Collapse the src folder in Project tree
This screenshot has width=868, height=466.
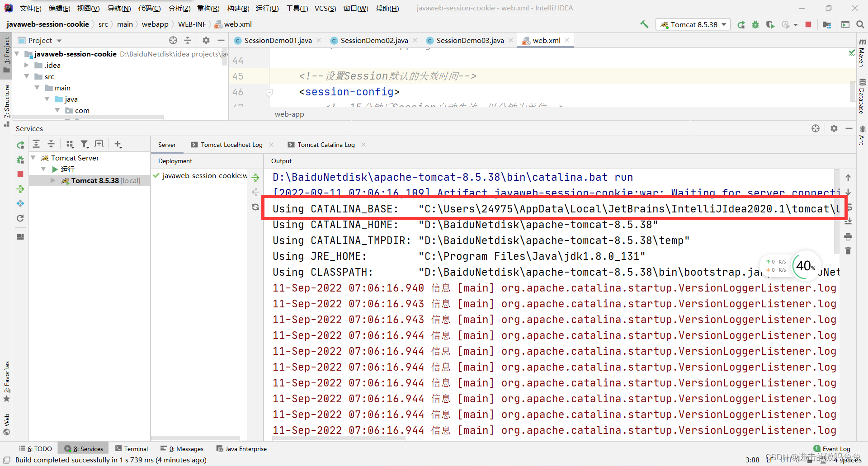[27, 76]
